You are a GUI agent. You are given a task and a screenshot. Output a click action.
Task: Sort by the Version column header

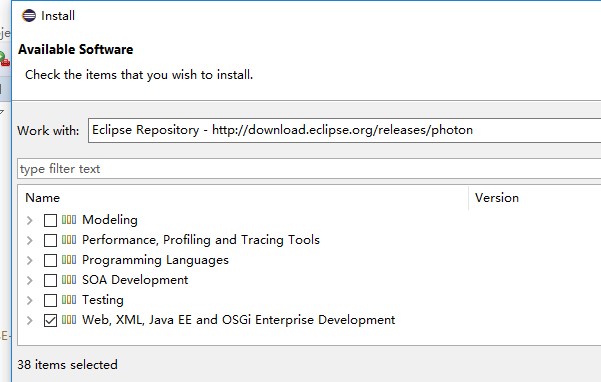click(x=535, y=198)
